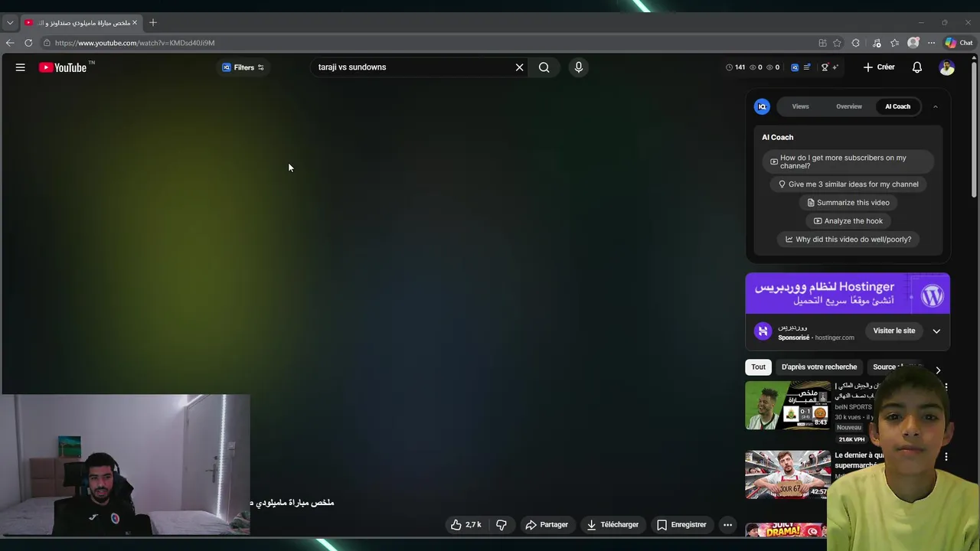This screenshot has height=551, width=980.
Task: Click the Créer button
Action: pyautogui.click(x=879, y=67)
